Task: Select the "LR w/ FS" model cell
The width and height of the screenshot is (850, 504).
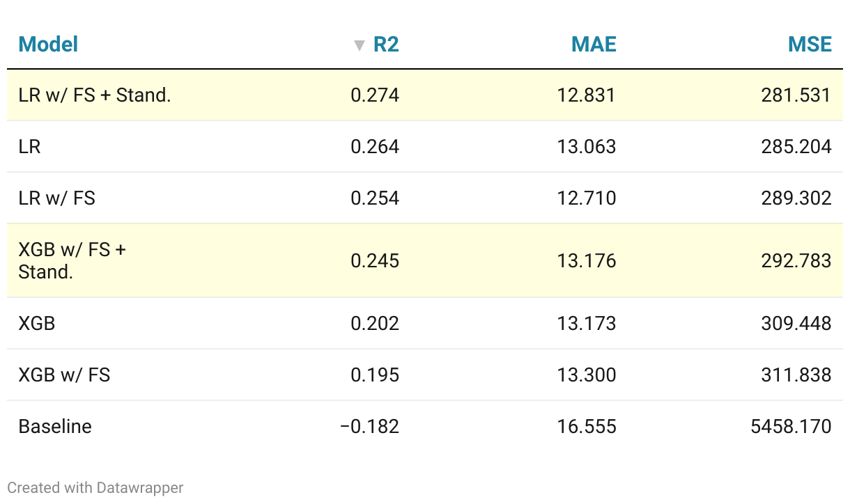Action: [x=56, y=198]
